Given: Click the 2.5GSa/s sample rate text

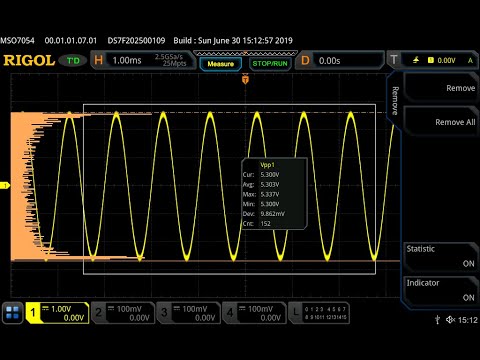Looking at the screenshot, I should (169, 57).
